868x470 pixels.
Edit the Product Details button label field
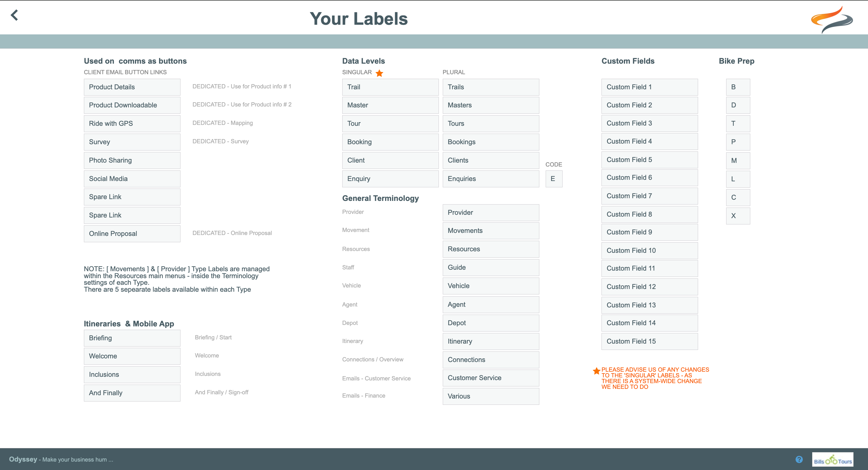tap(132, 87)
